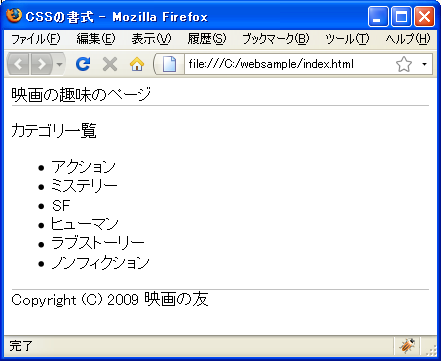441x361 pixels.
Task: Click the Forward navigation arrow
Action: click(42, 64)
